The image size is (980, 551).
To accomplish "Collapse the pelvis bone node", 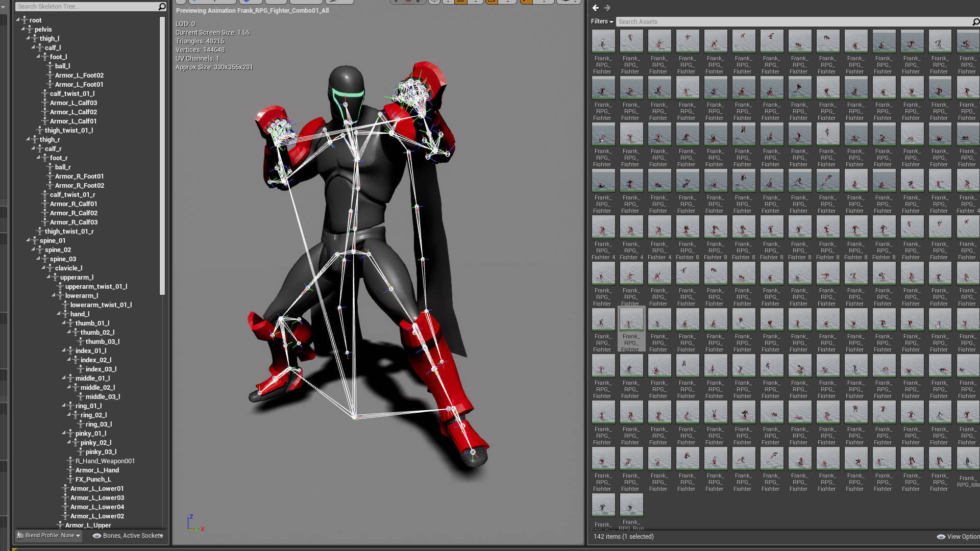I will (x=23, y=29).
